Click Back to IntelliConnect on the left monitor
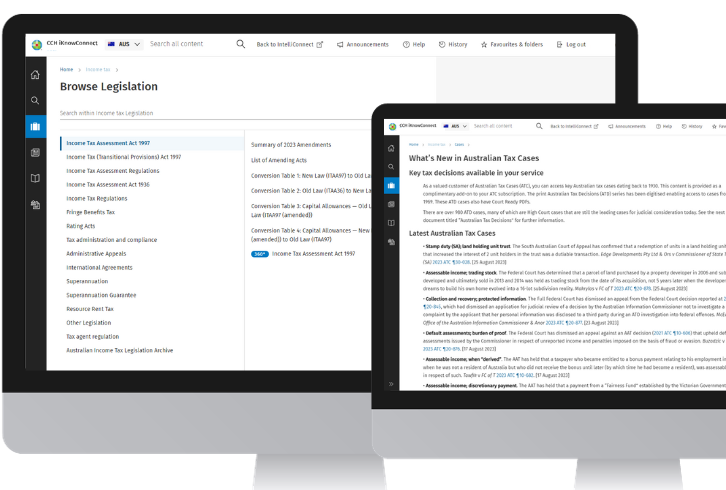The width and height of the screenshot is (726, 490). (289, 45)
